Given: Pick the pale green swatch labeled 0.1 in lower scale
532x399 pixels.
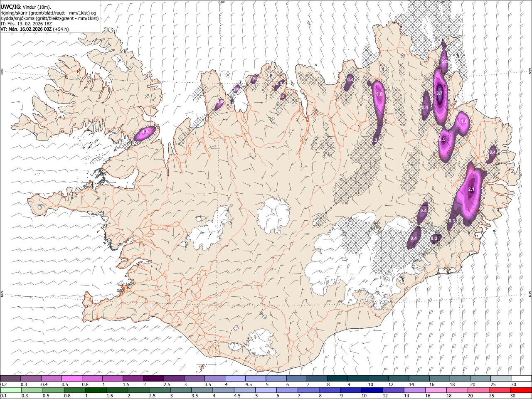Looking at the screenshot, I should tap(11, 390).
